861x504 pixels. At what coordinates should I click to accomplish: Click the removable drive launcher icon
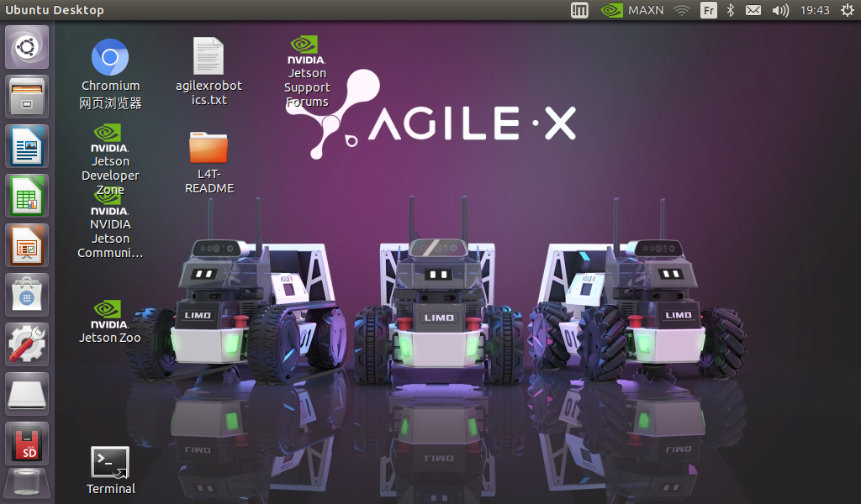pyautogui.click(x=27, y=394)
